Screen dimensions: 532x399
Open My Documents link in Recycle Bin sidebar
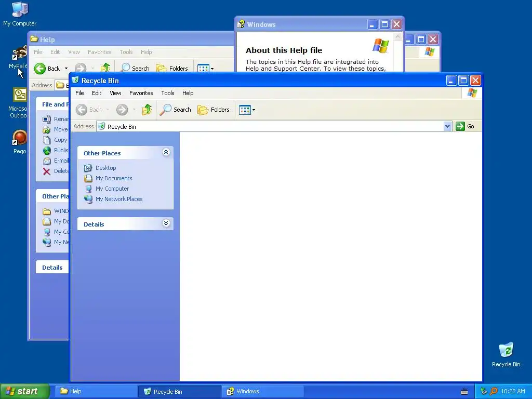click(x=114, y=178)
